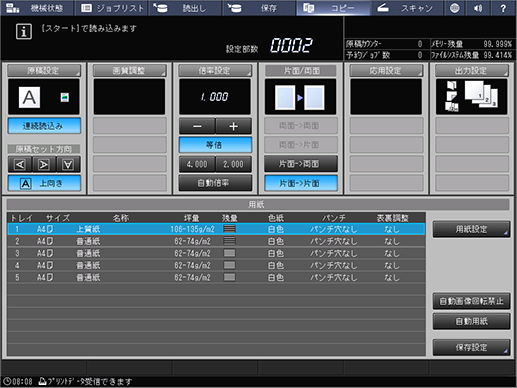517x388 pixels.
Task: Expand the 倍率設定 zoom settings header
Action: (x=215, y=71)
